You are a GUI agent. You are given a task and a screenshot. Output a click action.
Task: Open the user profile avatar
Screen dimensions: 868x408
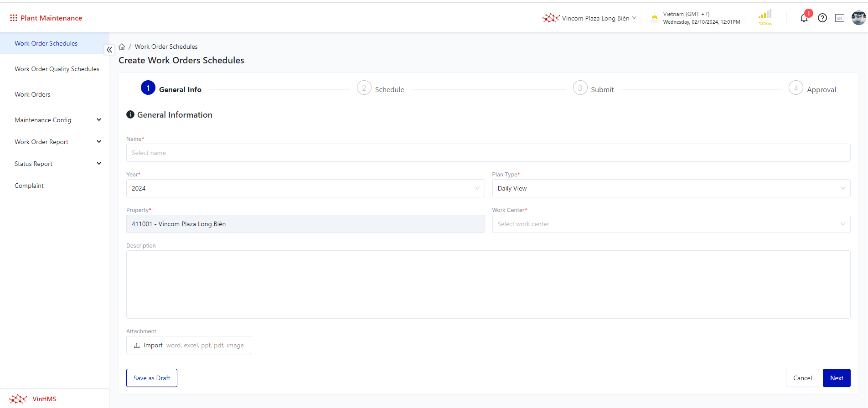coord(858,18)
